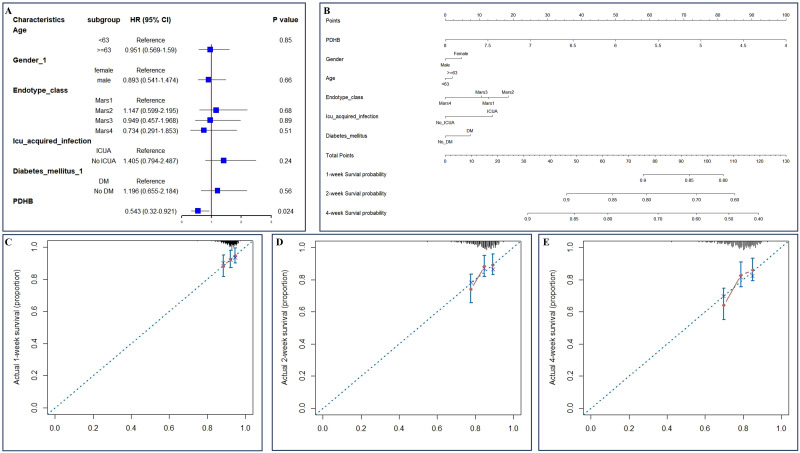Click the "2-week Survial probability" label
The image size is (800, 453).
[356, 194]
